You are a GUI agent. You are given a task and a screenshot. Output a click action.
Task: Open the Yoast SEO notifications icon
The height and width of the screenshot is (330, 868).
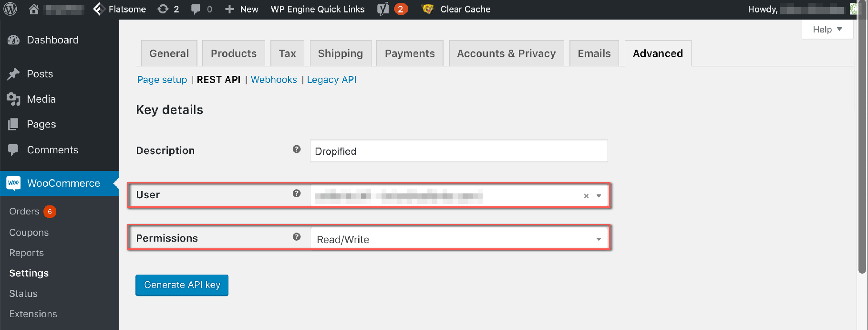pos(383,9)
